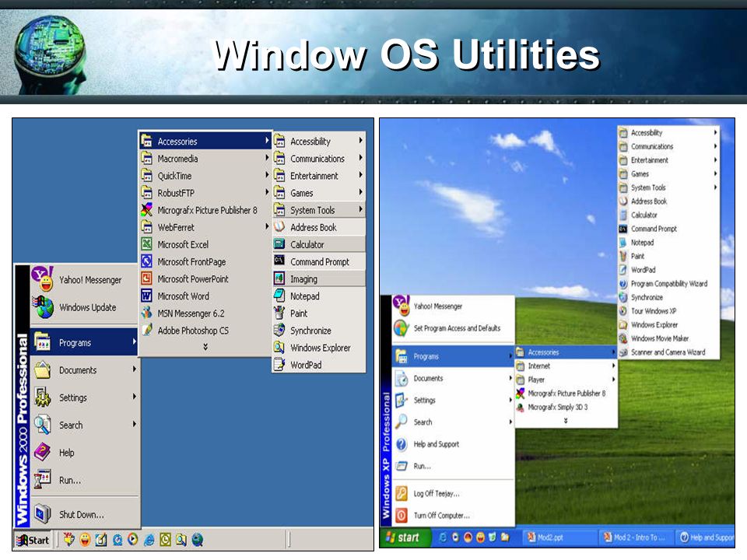Expand the Accessories submenu in Windows 2000

point(205,142)
